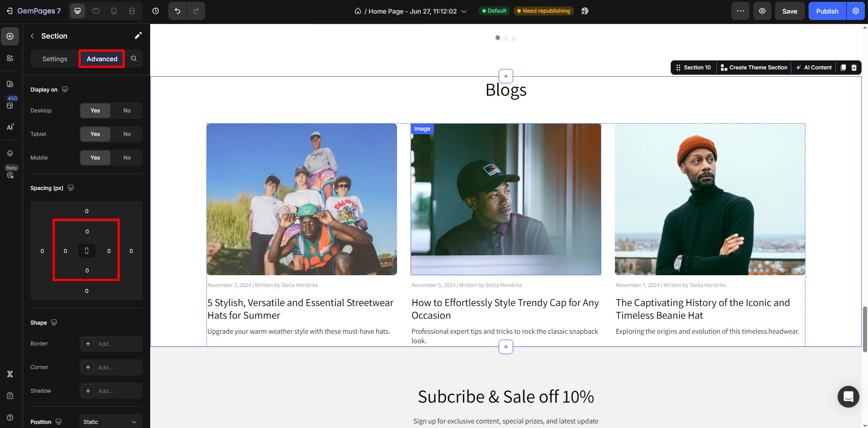Image resolution: width=868 pixels, height=428 pixels.
Task: Click the Save button
Action: [x=790, y=11]
